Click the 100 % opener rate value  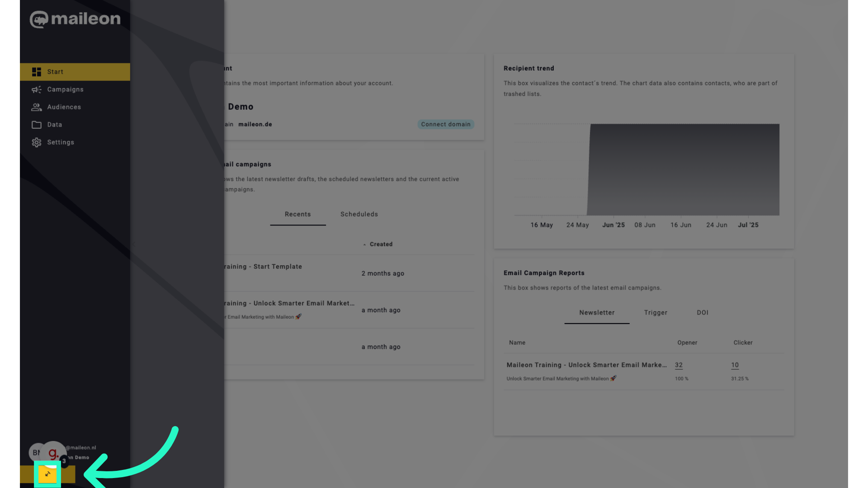681,379
